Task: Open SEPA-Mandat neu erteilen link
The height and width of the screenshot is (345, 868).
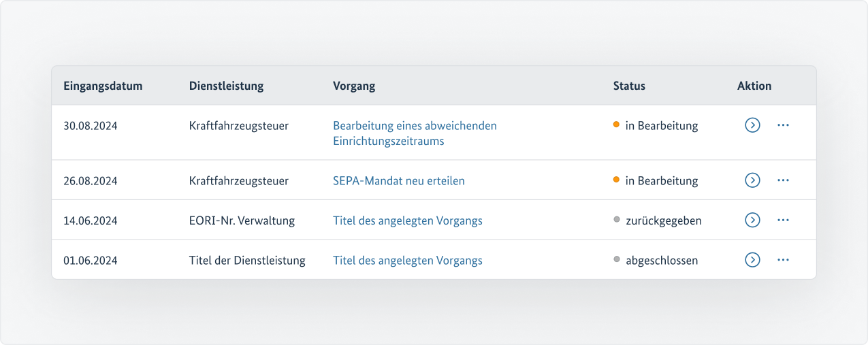Action: pyautogui.click(x=399, y=181)
